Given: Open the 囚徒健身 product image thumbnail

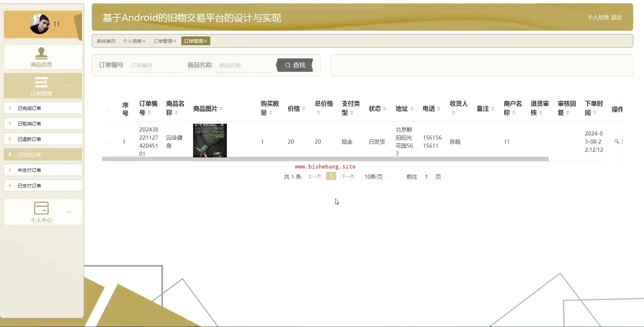Looking at the screenshot, I should pos(210,141).
